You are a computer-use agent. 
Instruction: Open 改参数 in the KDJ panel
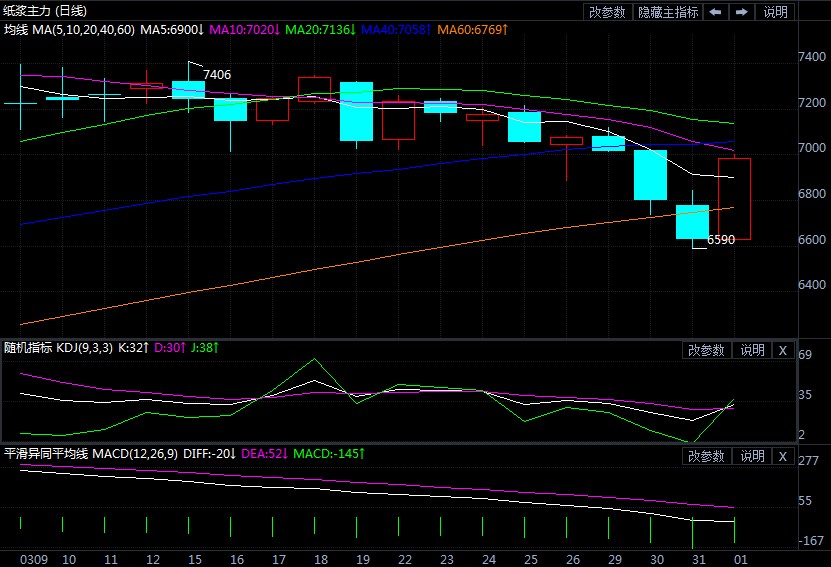click(706, 350)
